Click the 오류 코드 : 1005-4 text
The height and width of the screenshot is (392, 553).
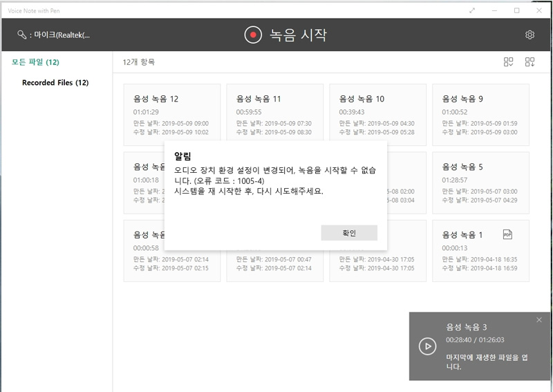(229, 181)
